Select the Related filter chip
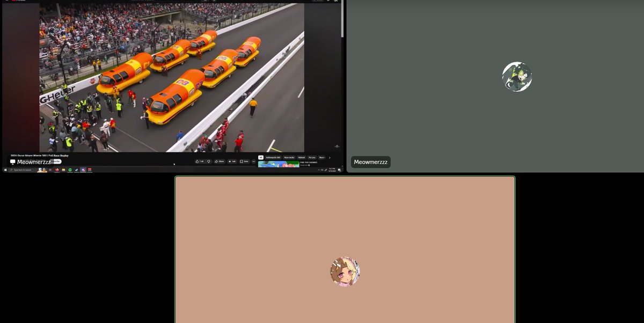644x323 pixels. coord(302,158)
